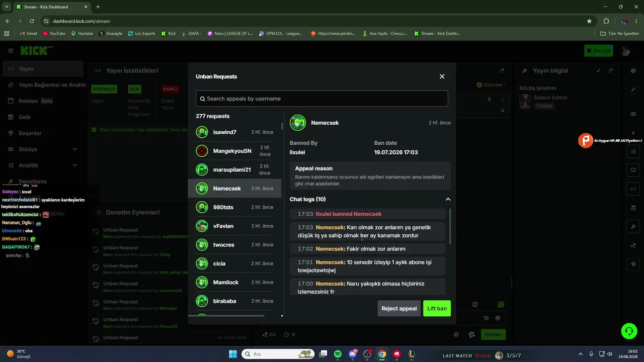Image resolution: width=644 pixels, height=362 pixels.
Task: Open Yayın section in sidebar
Action: (43, 69)
